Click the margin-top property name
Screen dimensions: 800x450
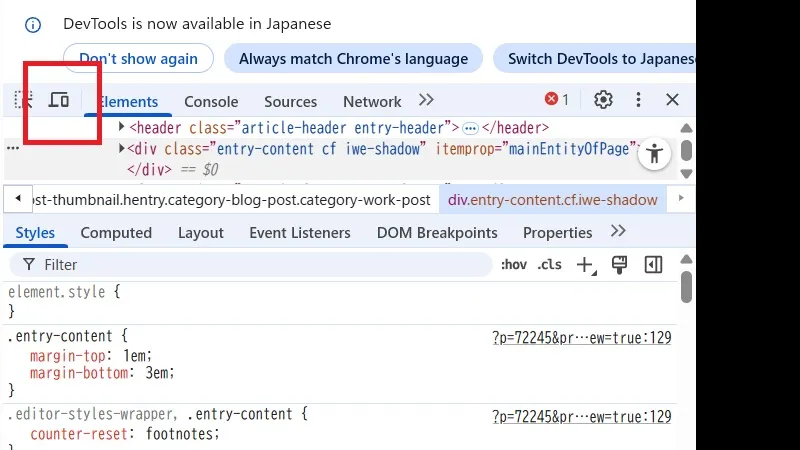[x=67, y=356]
